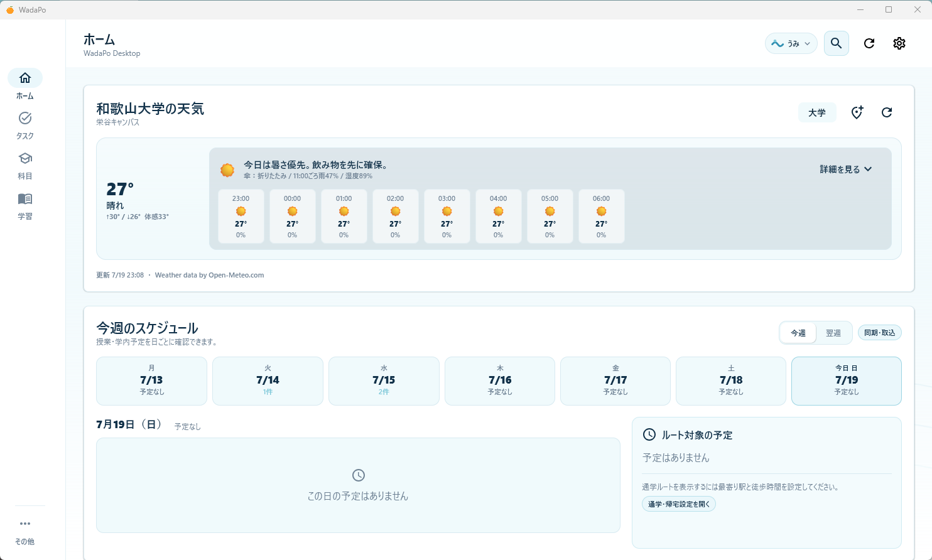This screenshot has width=932, height=560.
Task: Switch the schedule to 翌週 tab
Action: (833, 333)
